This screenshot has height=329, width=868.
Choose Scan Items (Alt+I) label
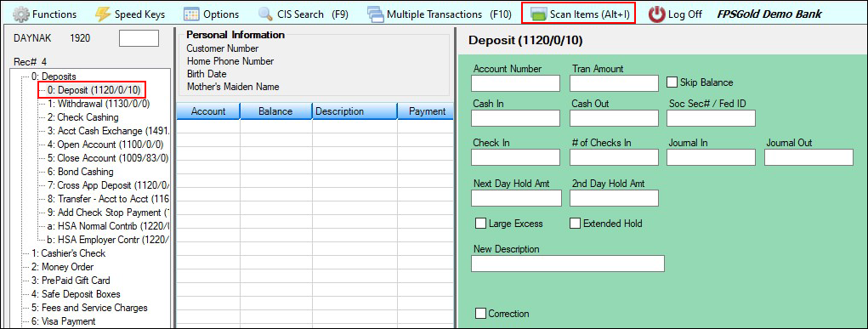pos(589,14)
